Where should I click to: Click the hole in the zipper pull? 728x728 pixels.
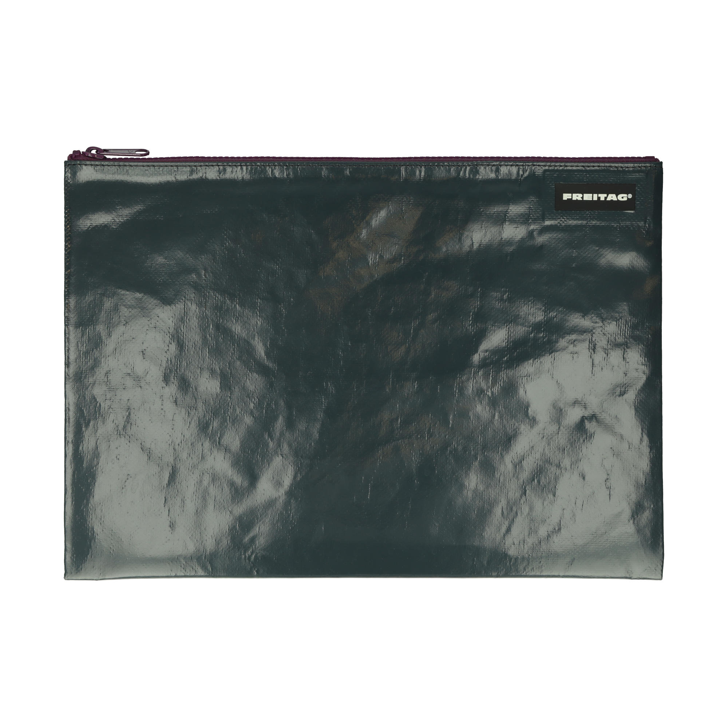pos(143,152)
